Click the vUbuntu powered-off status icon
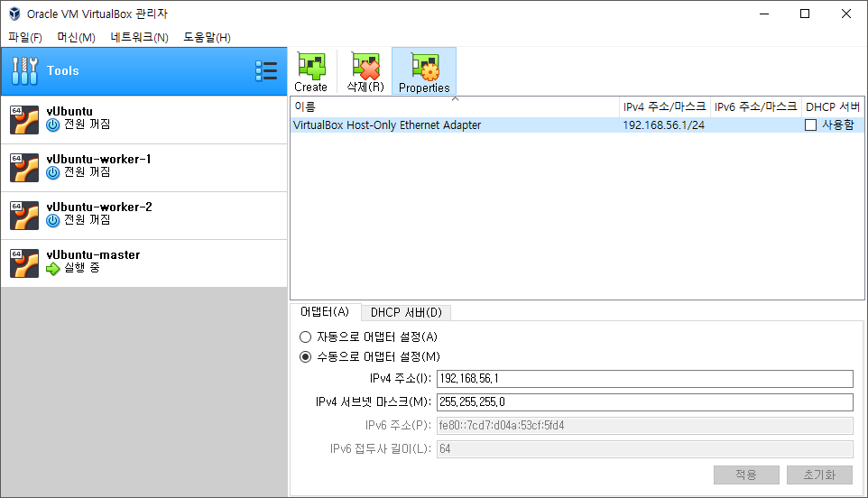The width and height of the screenshot is (868, 498). [x=53, y=125]
